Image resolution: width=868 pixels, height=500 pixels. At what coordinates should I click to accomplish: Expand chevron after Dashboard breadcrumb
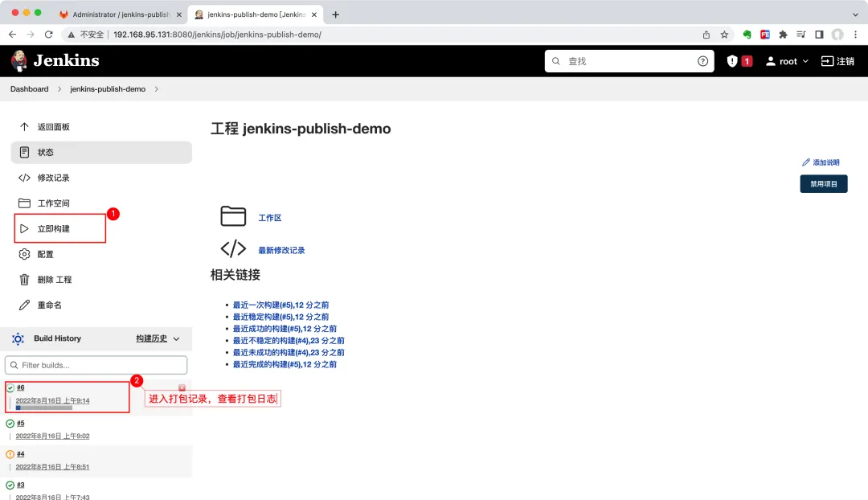pyautogui.click(x=59, y=89)
